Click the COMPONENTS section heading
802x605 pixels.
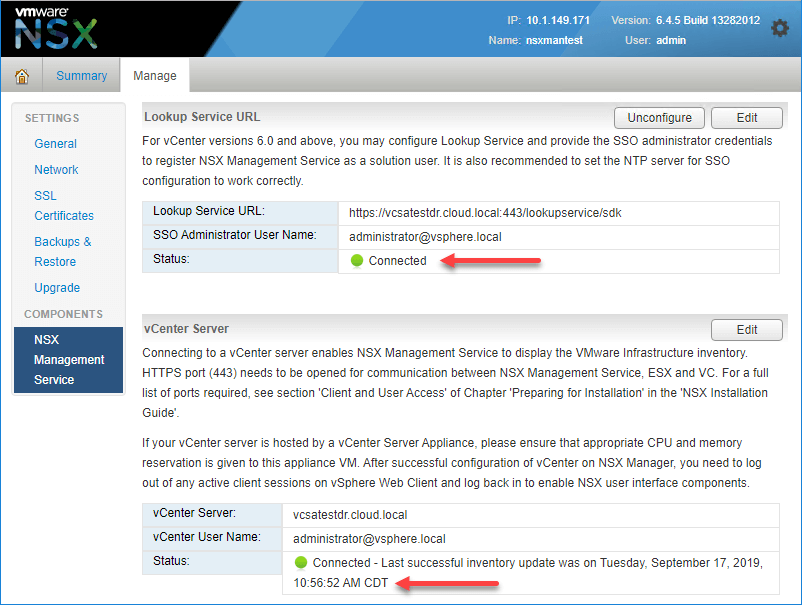pyautogui.click(x=63, y=314)
